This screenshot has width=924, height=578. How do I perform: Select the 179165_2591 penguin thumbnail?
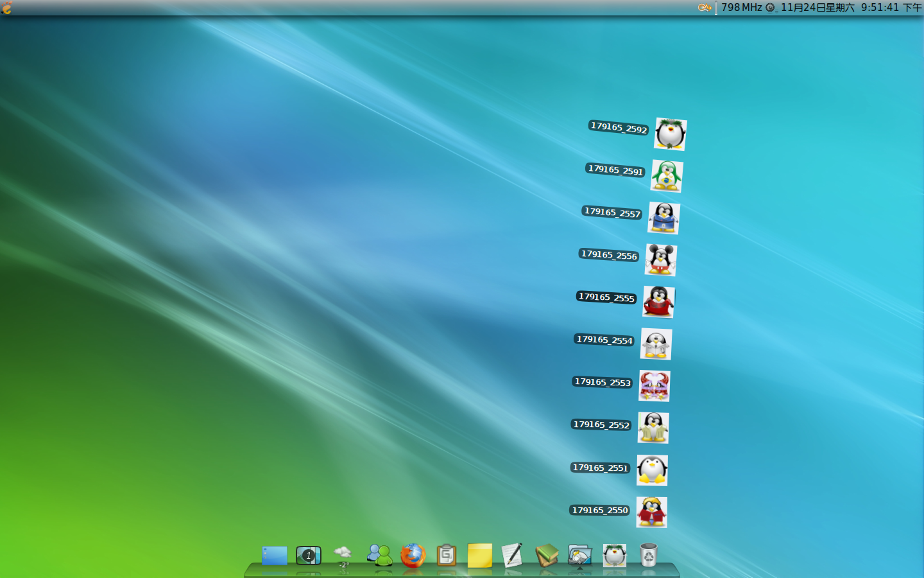pyautogui.click(x=667, y=176)
